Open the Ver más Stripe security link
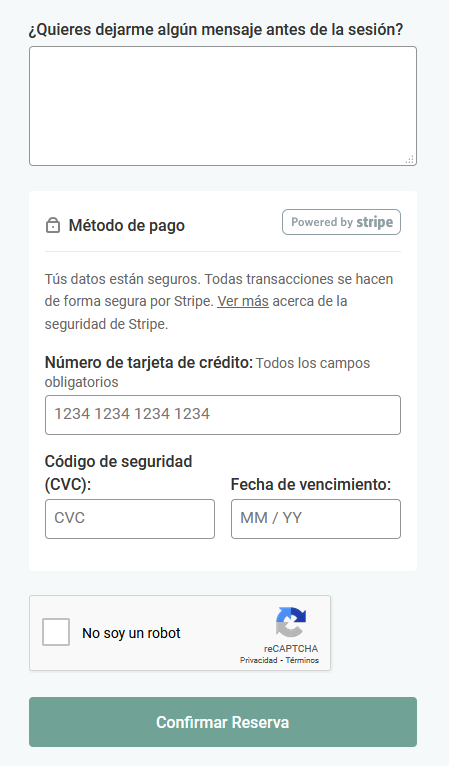The height and width of the screenshot is (766, 449). [243, 301]
